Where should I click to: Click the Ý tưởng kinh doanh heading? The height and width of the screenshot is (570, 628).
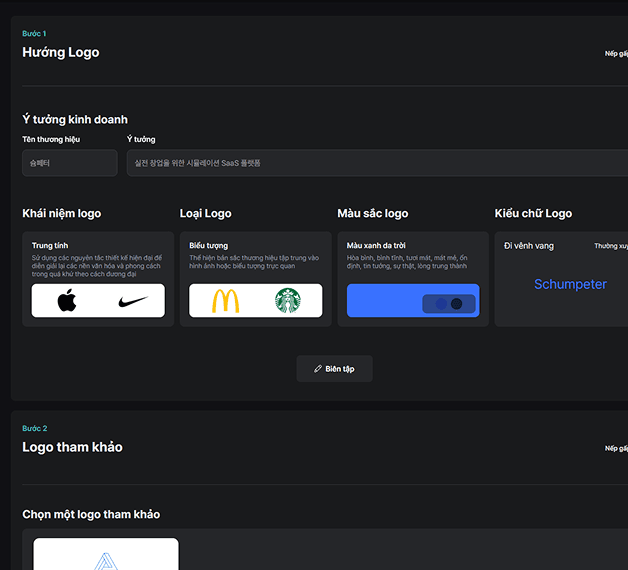[75, 119]
